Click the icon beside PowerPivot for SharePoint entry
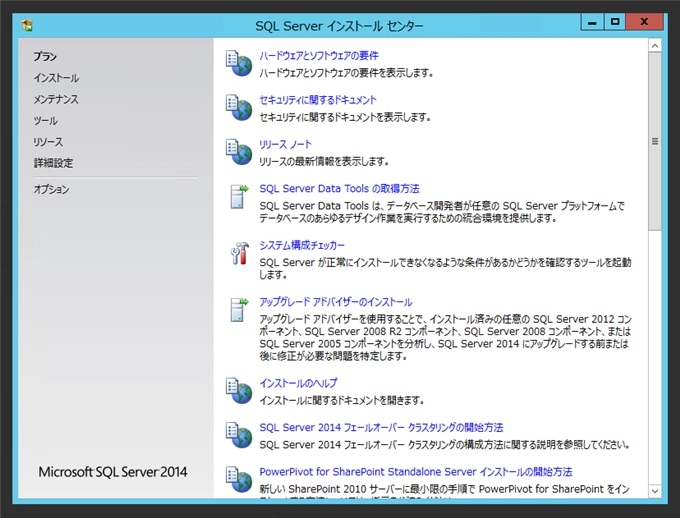The image size is (680, 518). click(x=239, y=479)
